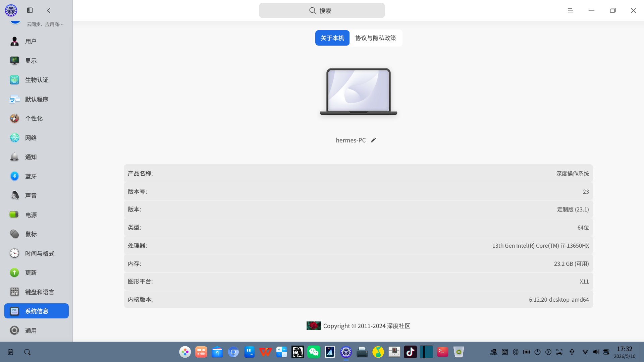644x362 pixels.
Task: Click the onscreen keyboard tray icon
Action: click(x=505, y=352)
